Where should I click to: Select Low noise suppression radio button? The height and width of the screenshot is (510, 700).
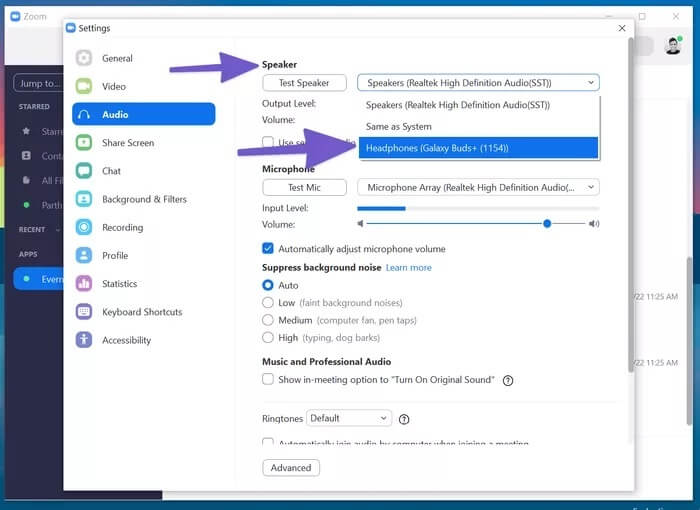268,302
